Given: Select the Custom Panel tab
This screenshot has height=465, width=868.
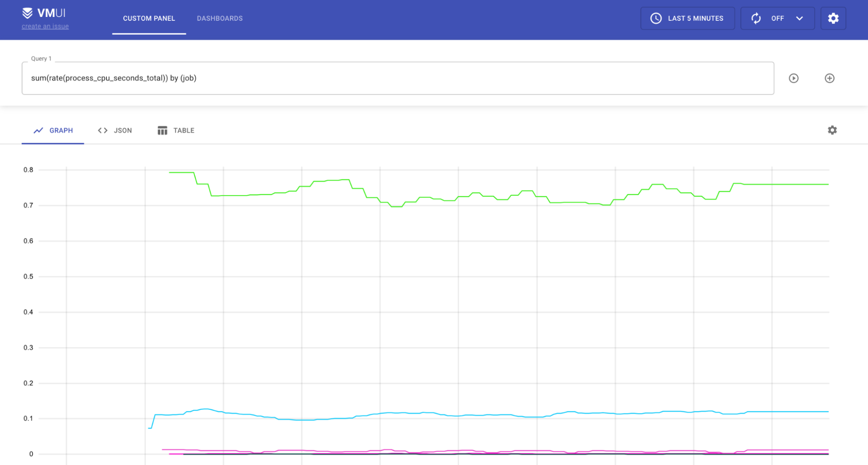Looking at the screenshot, I should pyautogui.click(x=149, y=18).
